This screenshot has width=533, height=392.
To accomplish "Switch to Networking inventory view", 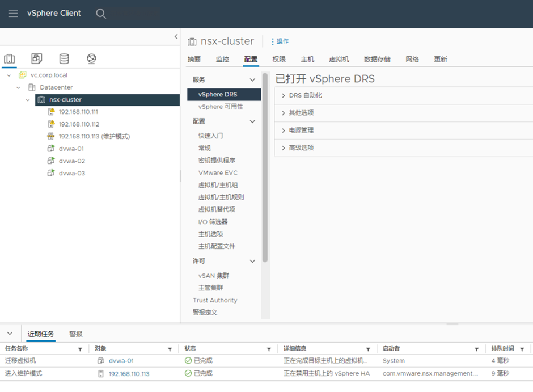I will click(x=91, y=59).
